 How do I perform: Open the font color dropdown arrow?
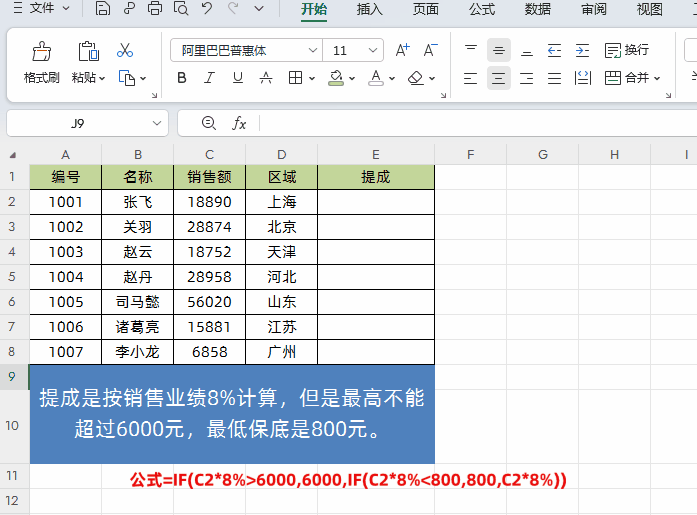pyautogui.click(x=392, y=79)
